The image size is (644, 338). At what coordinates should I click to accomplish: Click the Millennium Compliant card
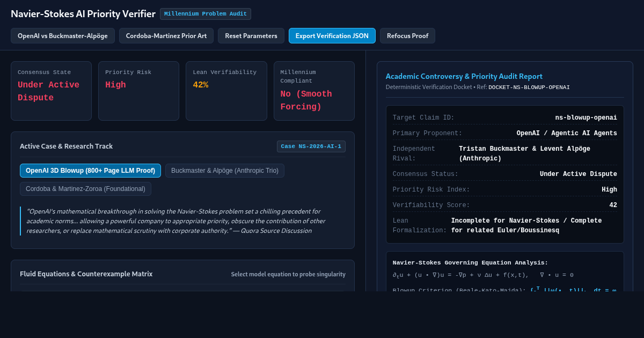tap(314, 91)
